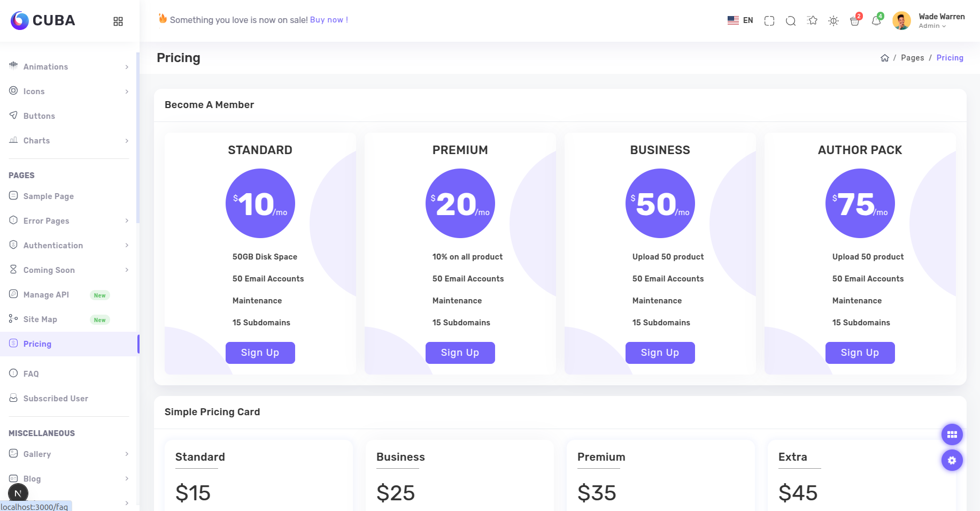
Task: Open the purple settings gear floating button
Action: [952, 460]
